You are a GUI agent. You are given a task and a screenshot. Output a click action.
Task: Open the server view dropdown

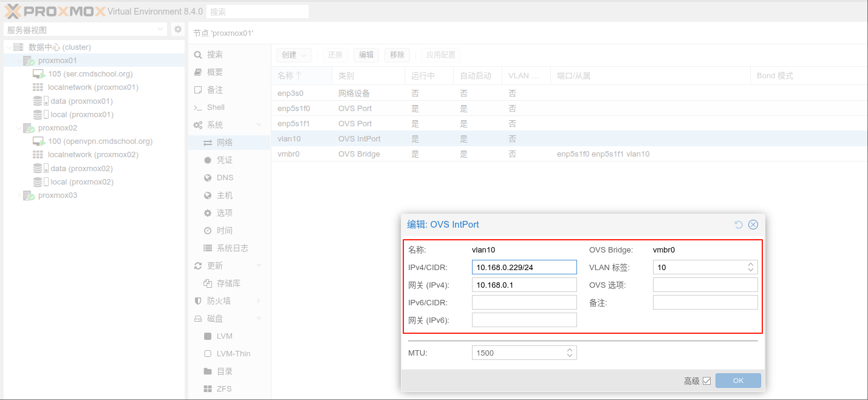click(161, 29)
